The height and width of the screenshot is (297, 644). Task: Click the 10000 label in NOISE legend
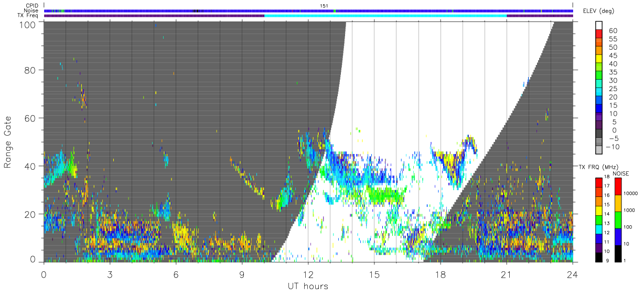coord(630,193)
